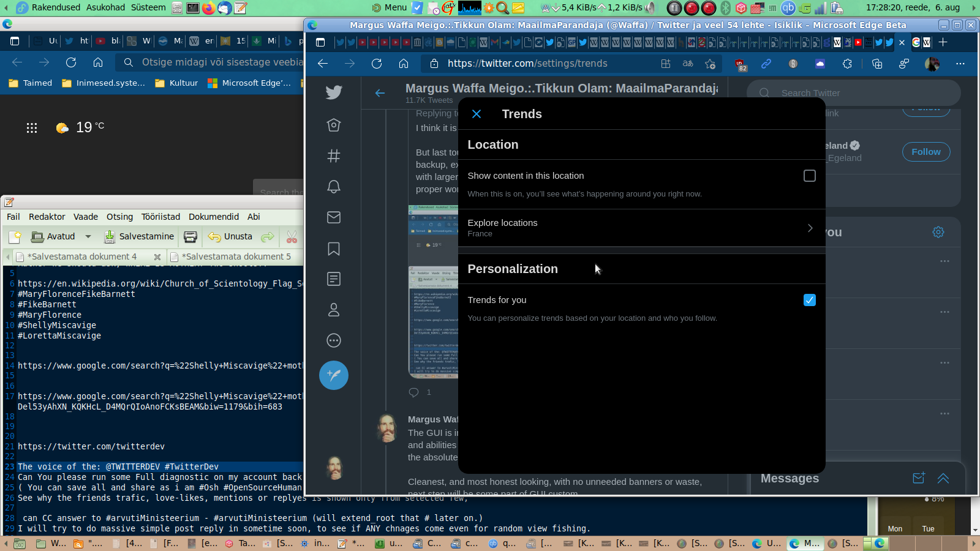Open Bookmarks icon in Twitter sidebar

pyautogui.click(x=334, y=249)
